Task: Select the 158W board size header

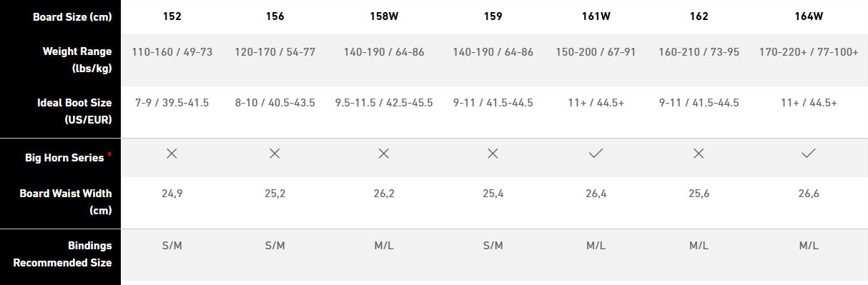Action: pos(384,16)
